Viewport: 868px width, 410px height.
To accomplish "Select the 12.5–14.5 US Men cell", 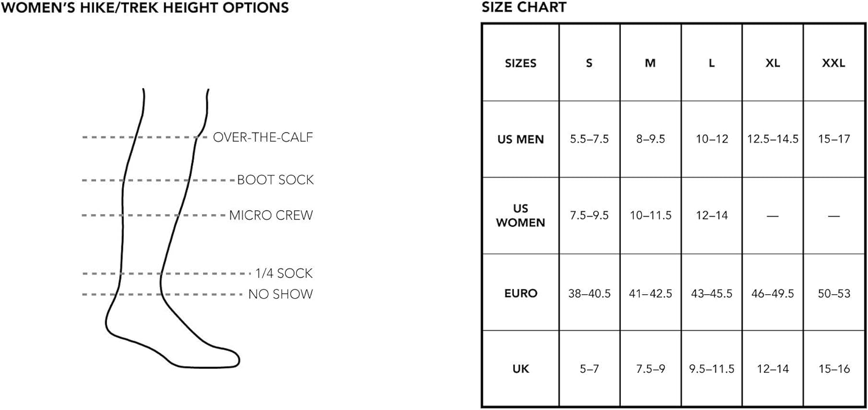I will click(773, 140).
